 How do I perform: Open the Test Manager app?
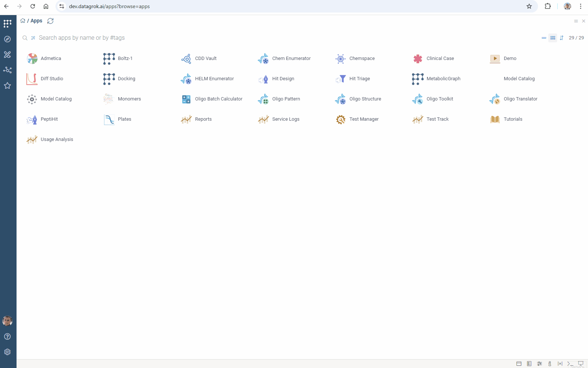(x=363, y=119)
